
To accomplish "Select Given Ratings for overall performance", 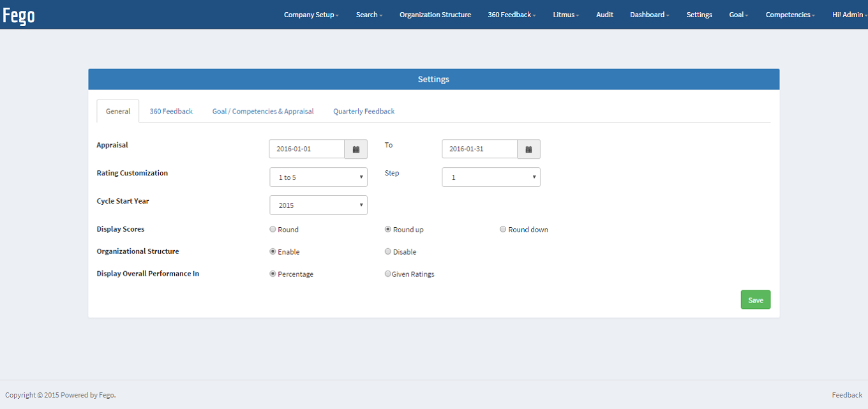I will tap(388, 274).
